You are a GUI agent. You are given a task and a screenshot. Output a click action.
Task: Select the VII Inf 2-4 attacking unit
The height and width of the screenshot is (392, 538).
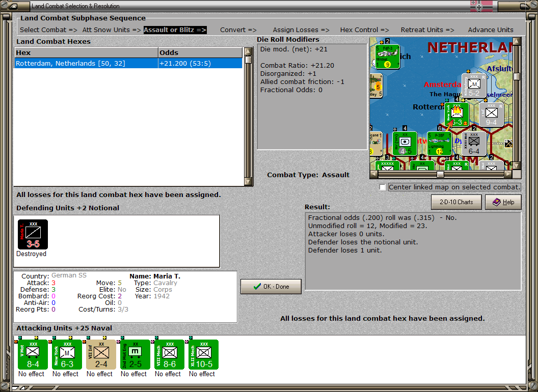pyautogui.click(x=101, y=355)
